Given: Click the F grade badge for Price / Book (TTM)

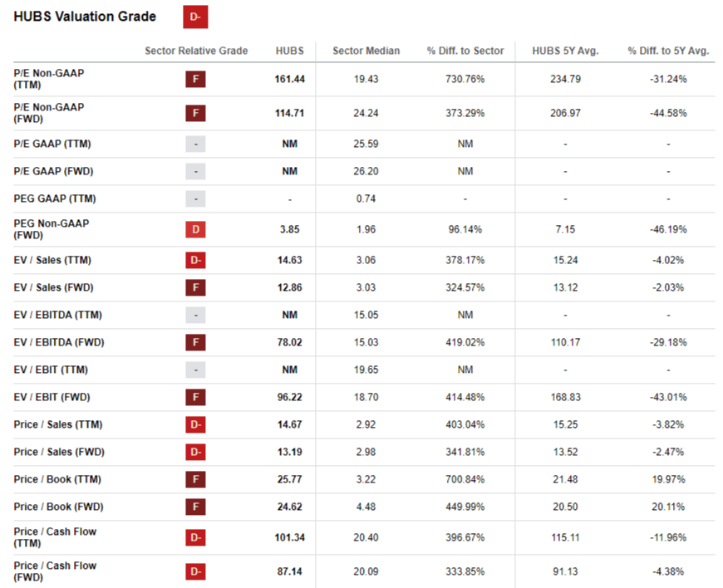Looking at the screenshot, I should (195, 479).
